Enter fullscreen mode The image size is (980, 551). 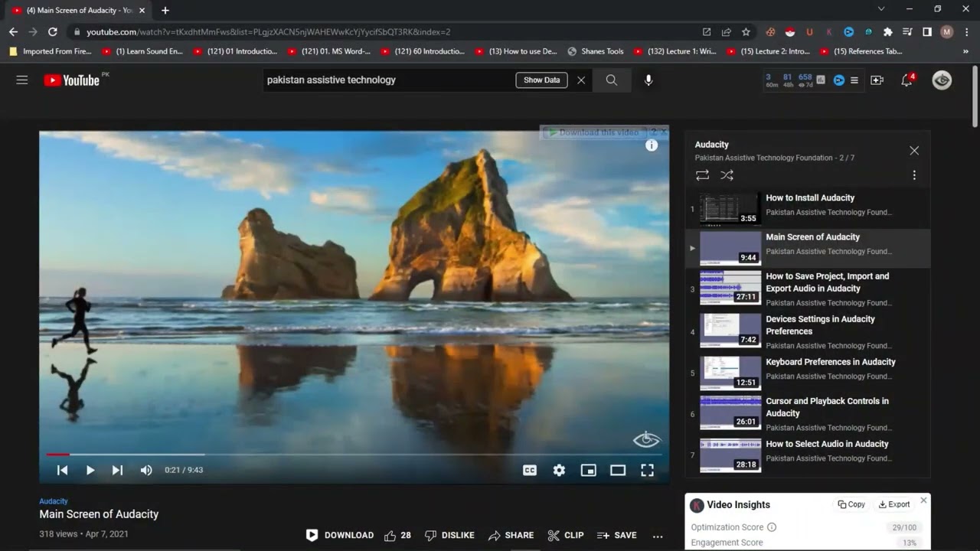[647, 470]
